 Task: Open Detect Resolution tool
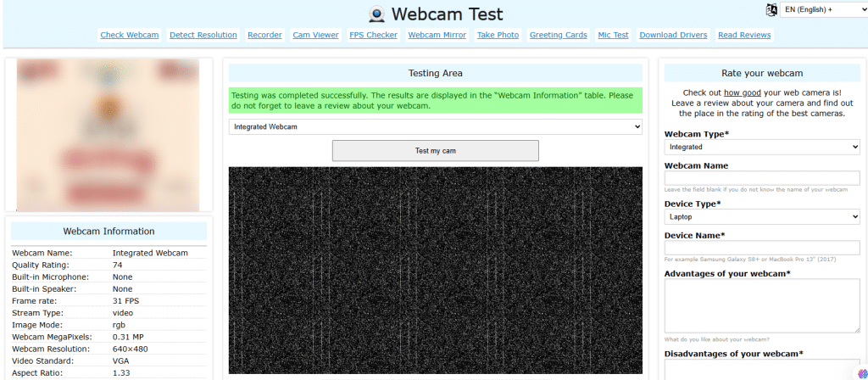[203, 35]
